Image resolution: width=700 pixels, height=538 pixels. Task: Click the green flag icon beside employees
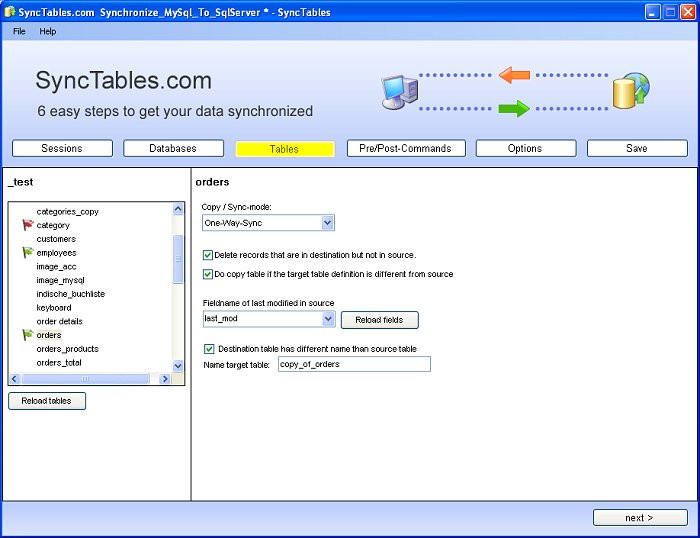click(x=28, y=252)
